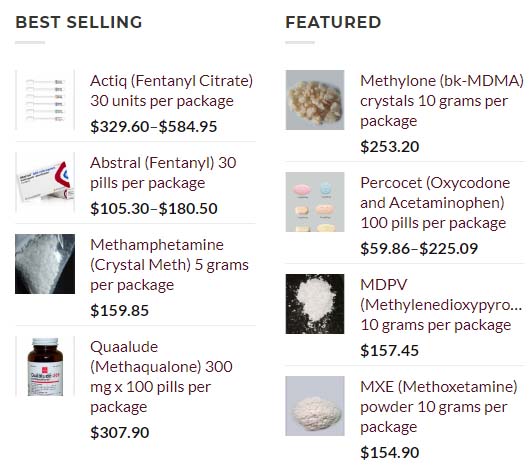The height and width of the screenshot is (471, 532).
Task: Click the Abstral 30 pills product title
Action: click(x=163, y=173)
